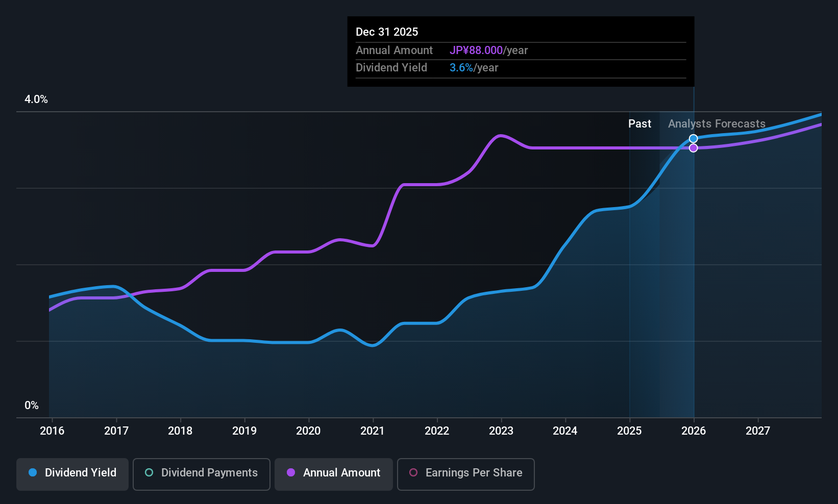The height and width of the screenshot is (504, 838).
Task: Click the 2016 x-axis year label
Action: [x=52, y=431]
